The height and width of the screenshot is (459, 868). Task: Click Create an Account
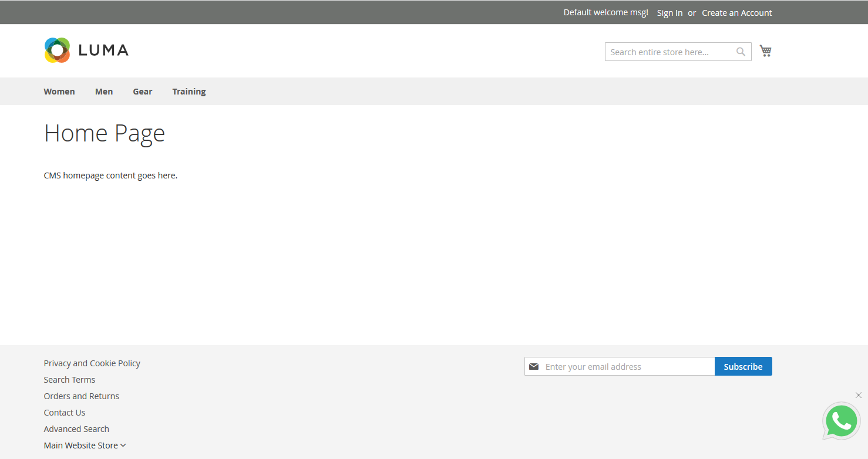click(x=736, y=13)
